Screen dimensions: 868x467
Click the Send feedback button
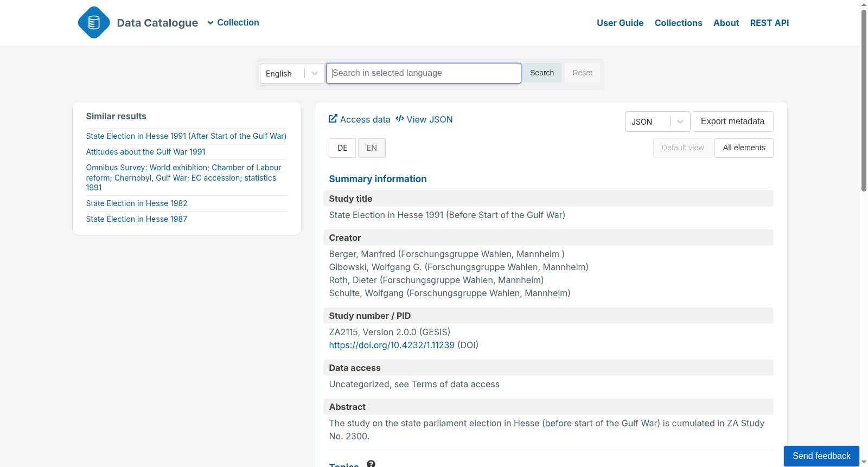pos(821,456)
